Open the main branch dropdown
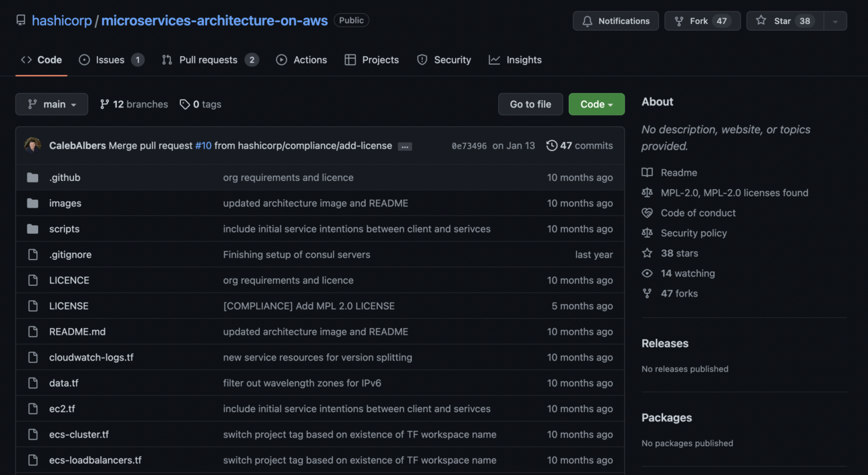 51,104
